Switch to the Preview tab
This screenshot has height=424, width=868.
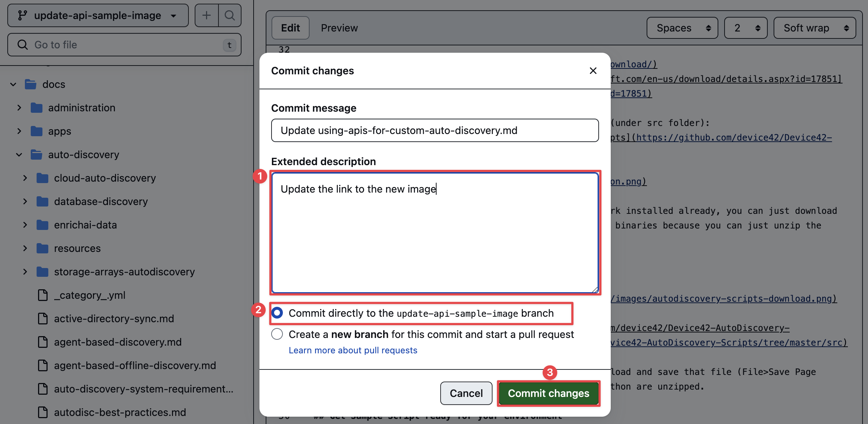click(339, 28)
